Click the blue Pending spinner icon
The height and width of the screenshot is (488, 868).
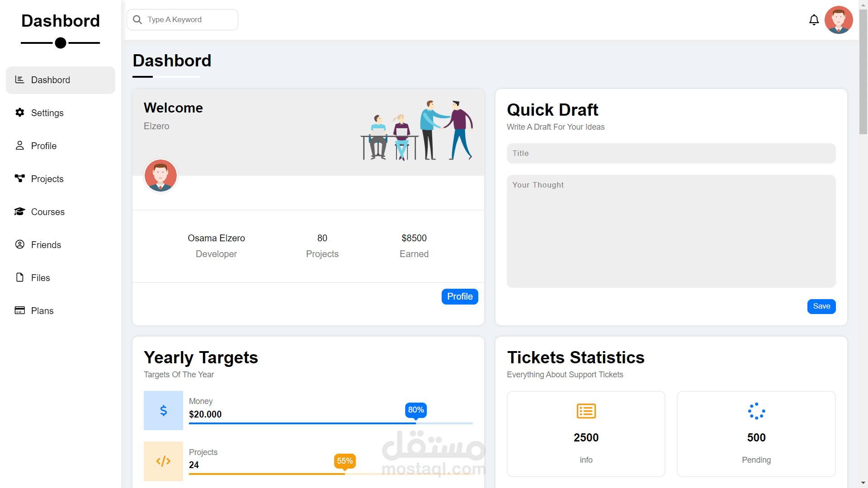pos(756,411)
